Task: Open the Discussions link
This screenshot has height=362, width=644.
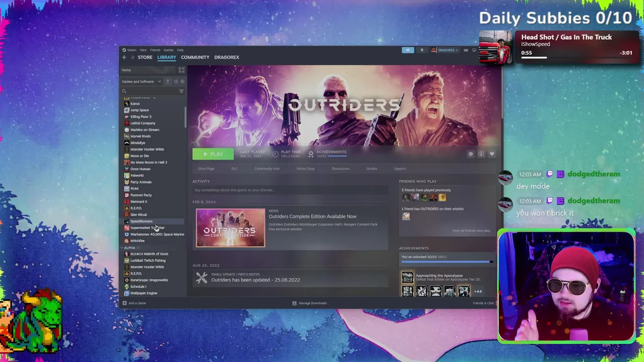Action: (x=341, y=168)
